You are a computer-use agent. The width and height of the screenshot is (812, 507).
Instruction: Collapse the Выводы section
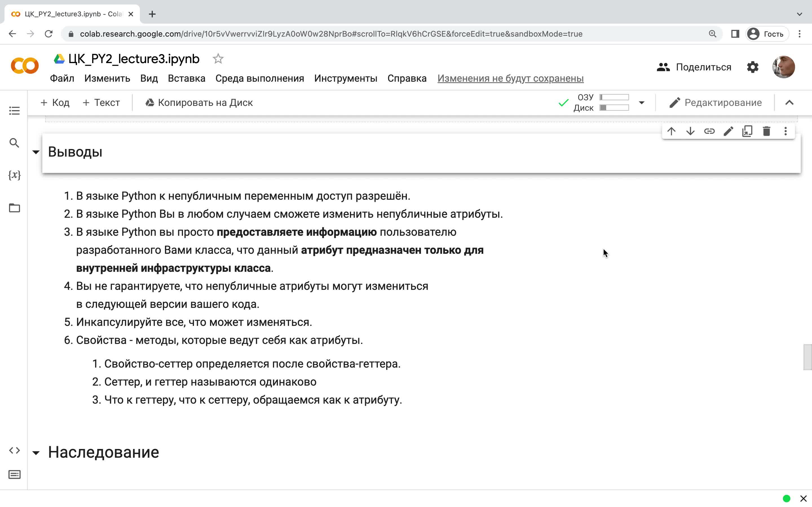(36, 152)
